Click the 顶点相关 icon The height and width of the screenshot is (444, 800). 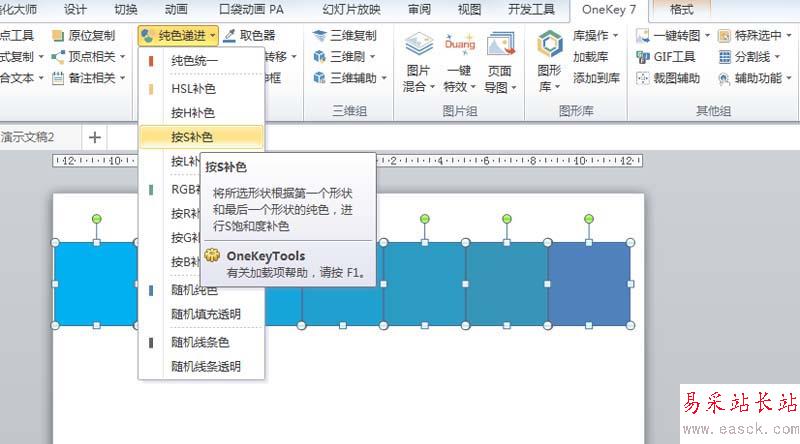[58, 57]
